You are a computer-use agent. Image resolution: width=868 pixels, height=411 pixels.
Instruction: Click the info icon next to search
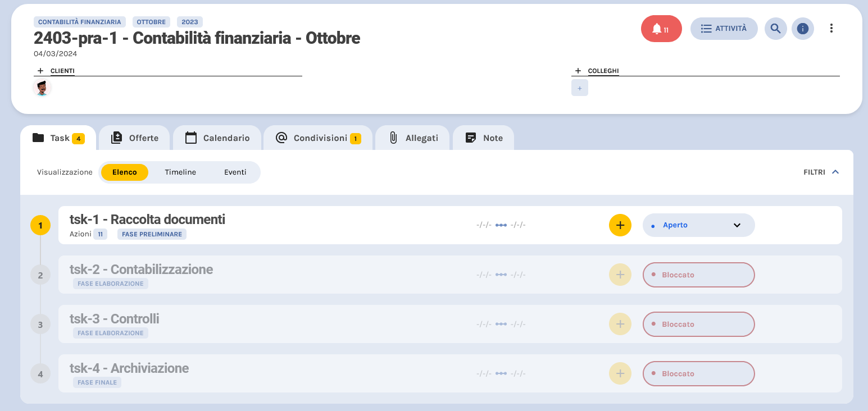803,28
